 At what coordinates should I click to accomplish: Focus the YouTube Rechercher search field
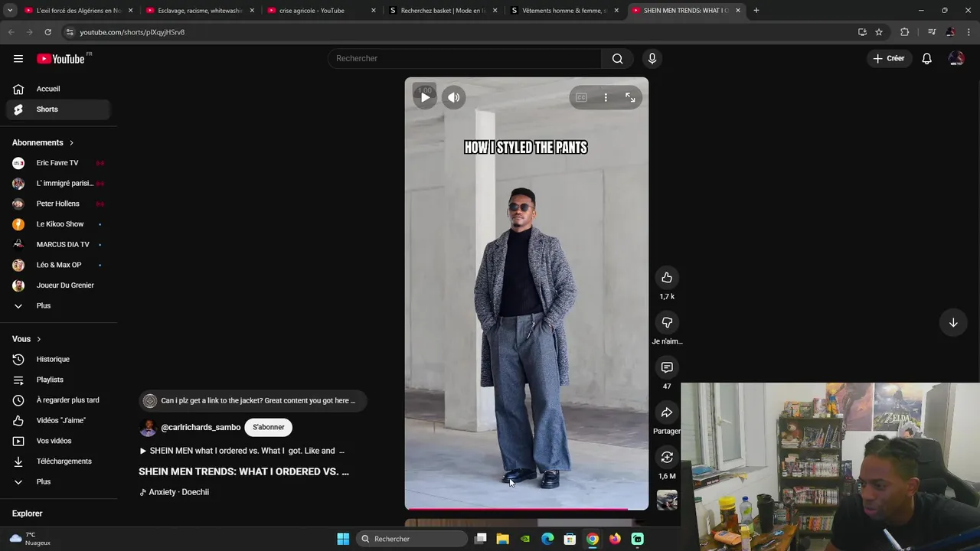click(x=465, y=58)
